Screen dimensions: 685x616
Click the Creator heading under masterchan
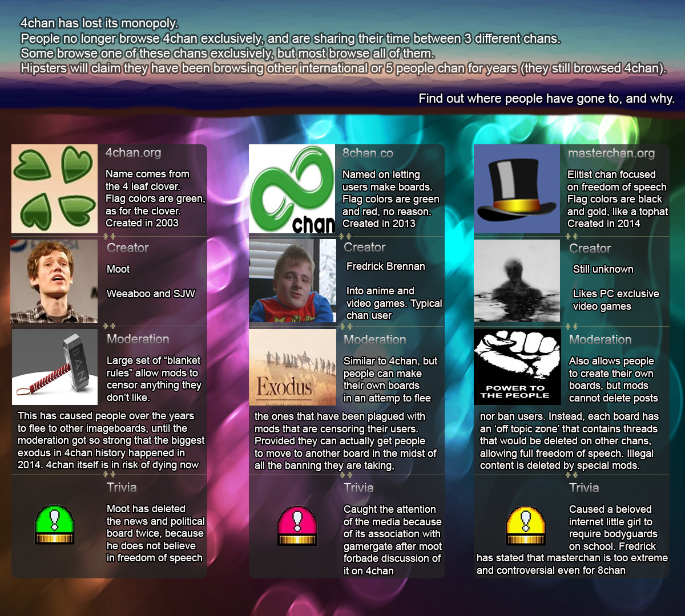pyautogui.click(x=590, y=249)
